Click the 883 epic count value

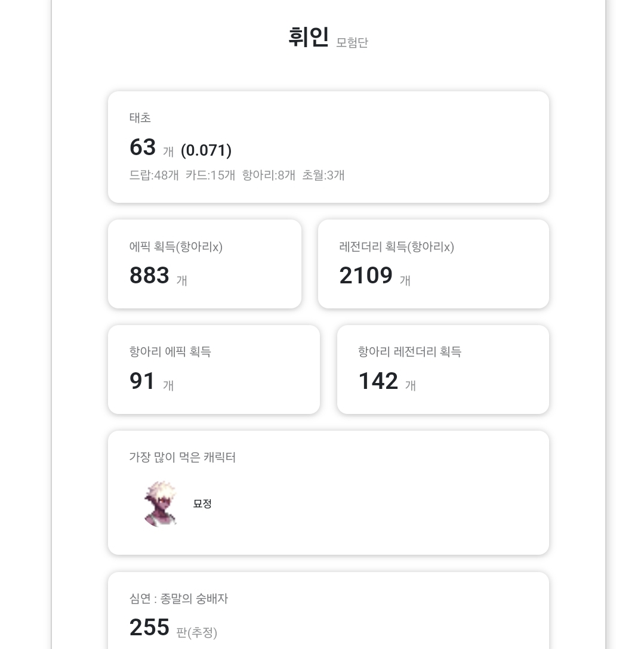click(x=149, y=276)
